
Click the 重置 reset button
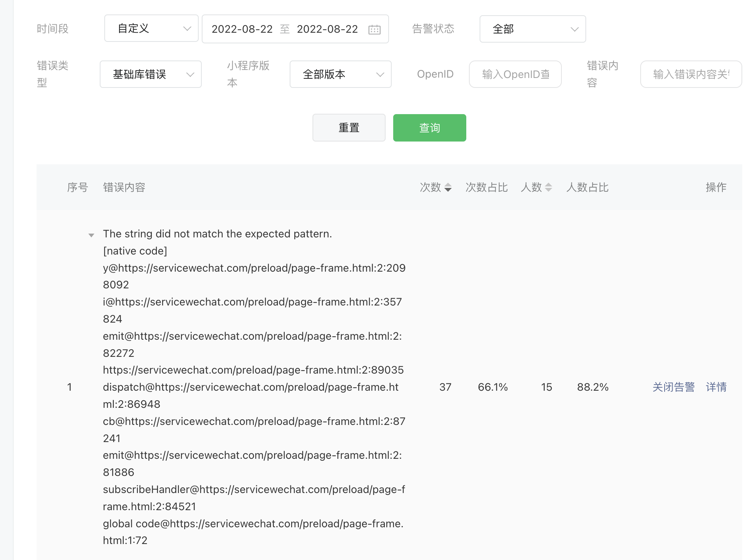coord(349,128)
